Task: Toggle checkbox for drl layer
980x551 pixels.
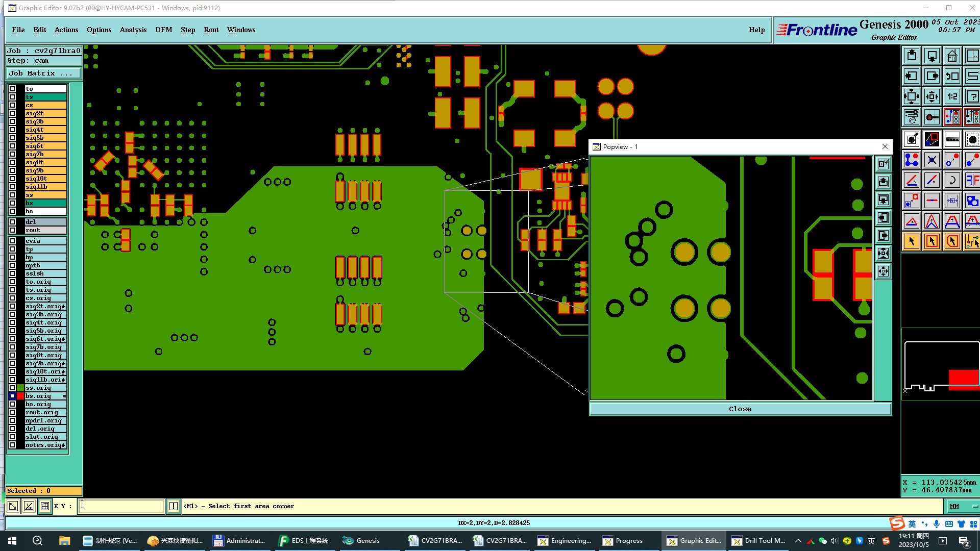Action: tap(12, 222)
